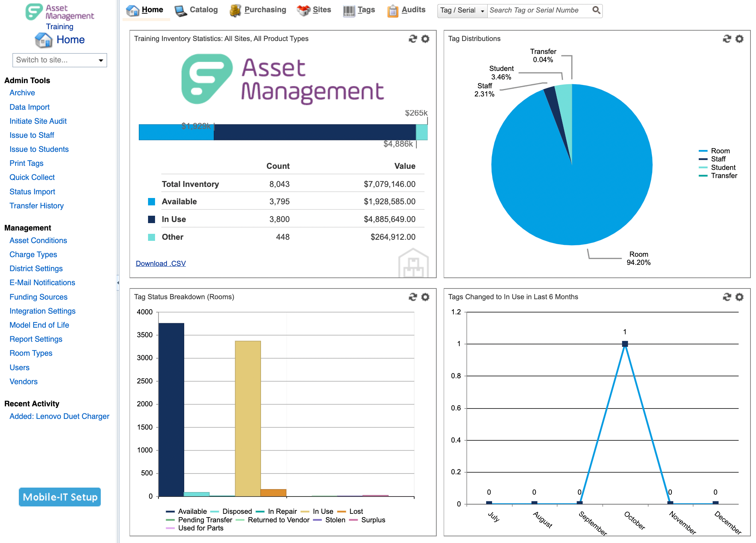Image resolution: width=756 pixels, height=543 pixels.
Task: Download the inventory .CSV file
Action: click(x=161, y=263)
